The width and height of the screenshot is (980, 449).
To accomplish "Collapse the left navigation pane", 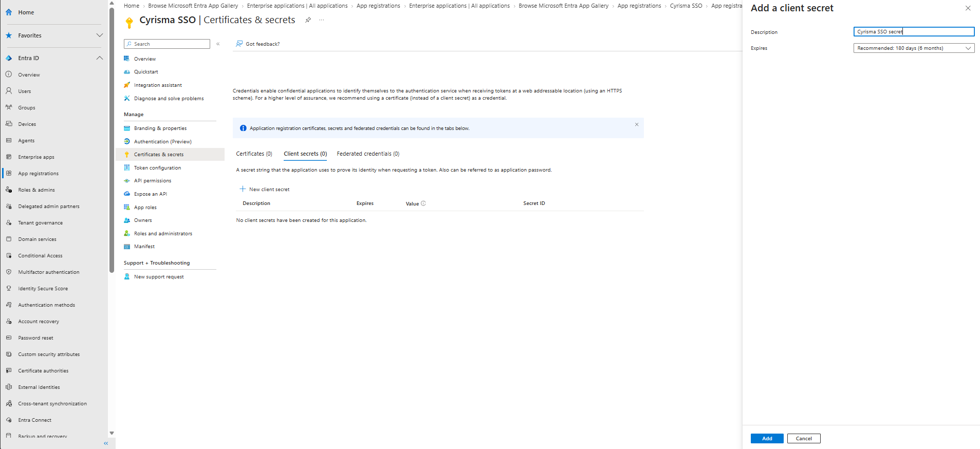I will point(106,443).
